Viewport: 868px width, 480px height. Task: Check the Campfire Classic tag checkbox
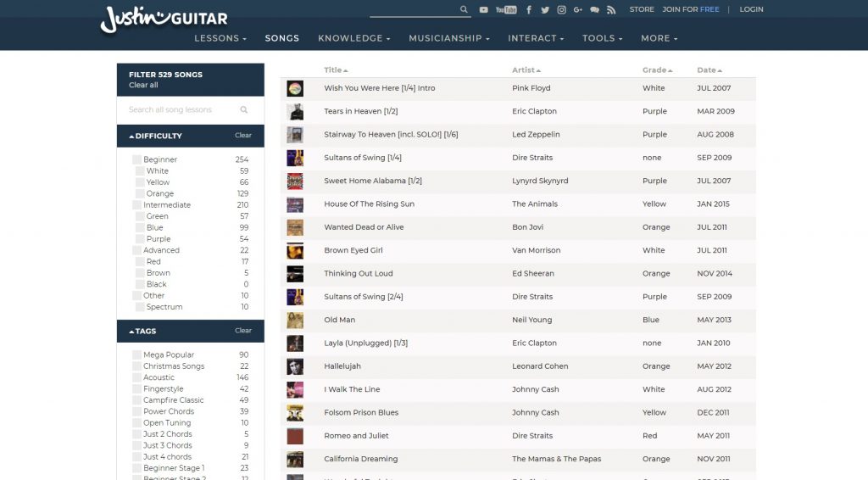click(x=136, y=400)
